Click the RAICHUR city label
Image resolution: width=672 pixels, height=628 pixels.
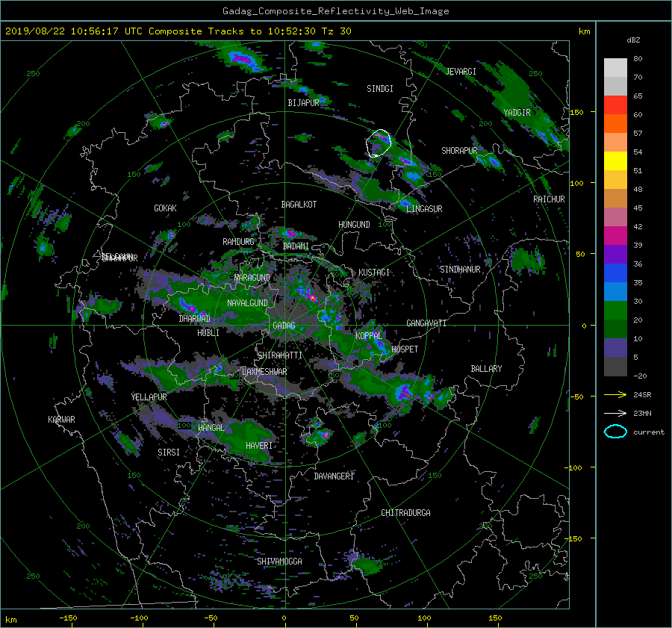click(549, 199)
